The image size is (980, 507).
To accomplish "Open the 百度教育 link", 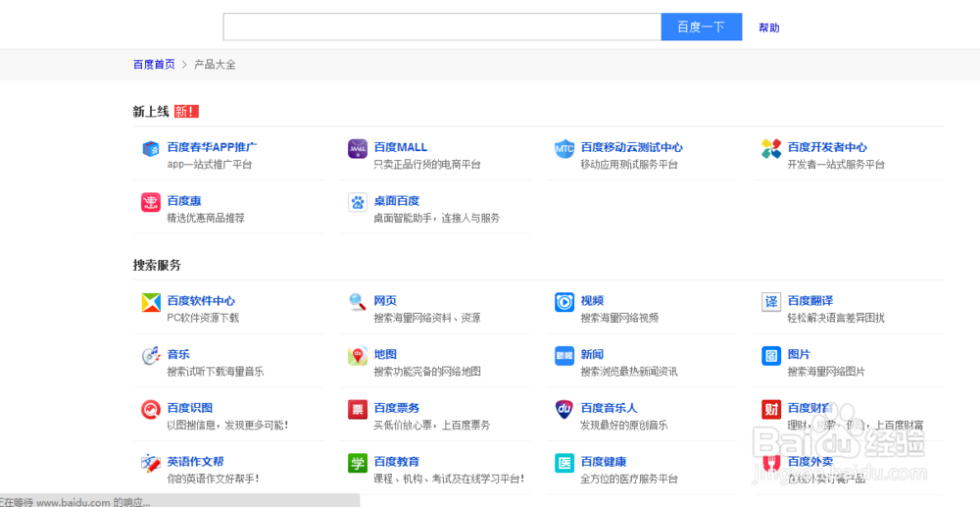I will point(396,462).
